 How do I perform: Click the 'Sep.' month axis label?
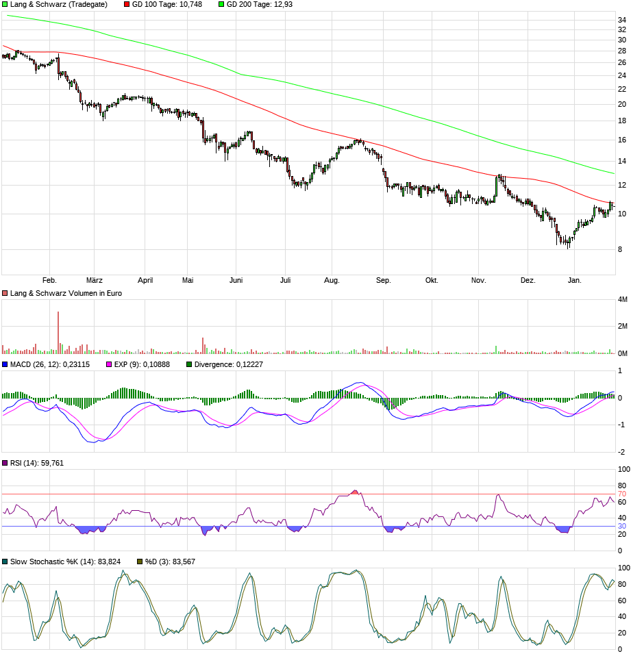[x=383, y=281]
